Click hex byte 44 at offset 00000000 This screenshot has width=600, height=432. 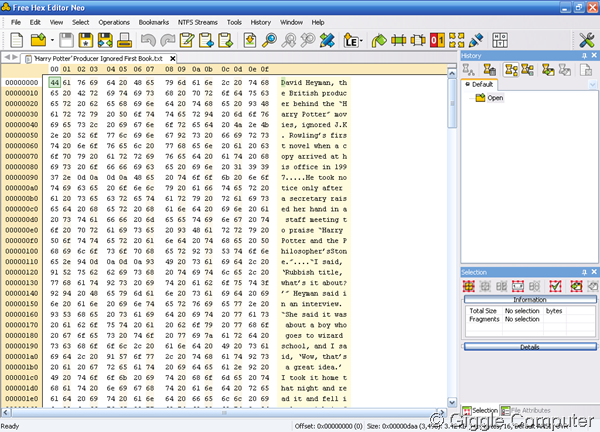point(55,83)
